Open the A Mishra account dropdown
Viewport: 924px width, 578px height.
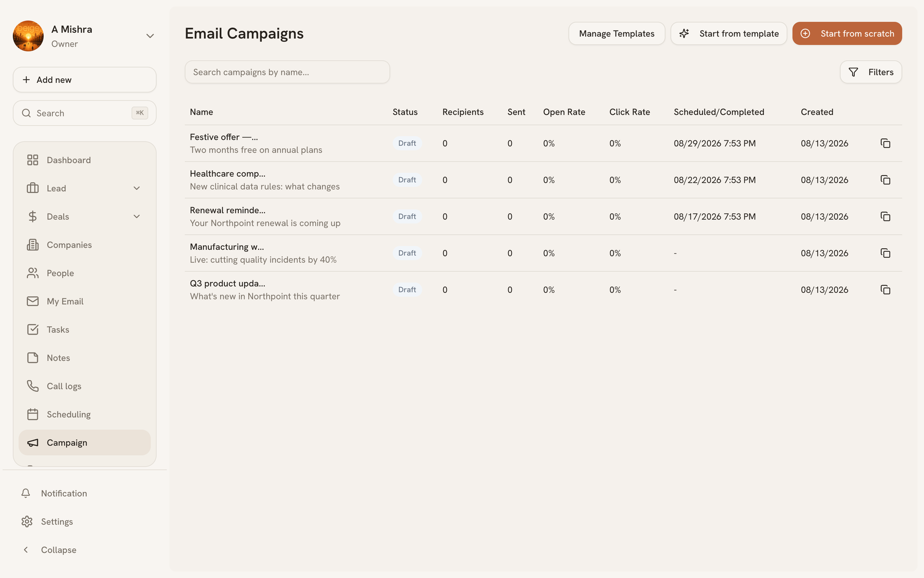click(x=150, y=36)
